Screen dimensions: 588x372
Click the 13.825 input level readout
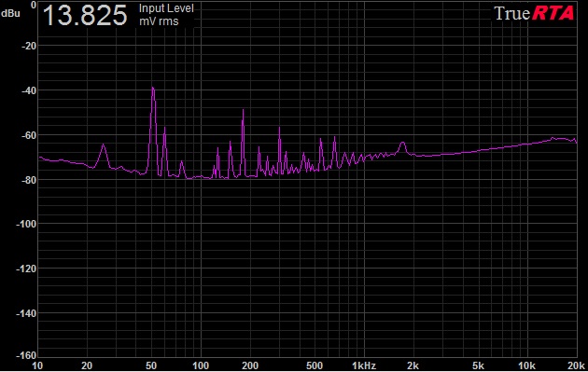point(85,15)
